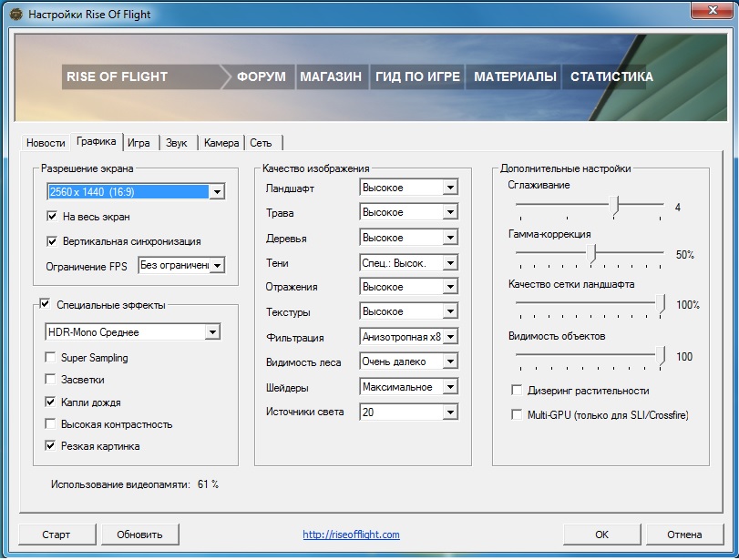This screenshot has height=560, width=739.
Task: Expand the Отражения dropdown
Action: point(450,287)
